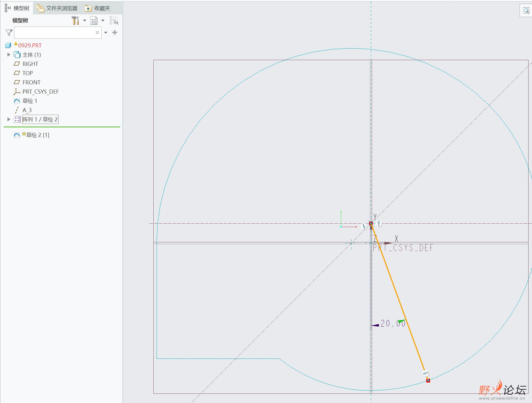Click the model tree filter funnel icon

tap(9, 33)
